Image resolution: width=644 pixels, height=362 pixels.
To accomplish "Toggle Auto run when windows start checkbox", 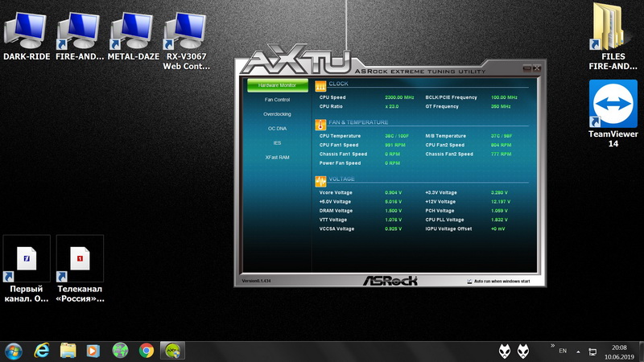I will [x=469, y=281].
